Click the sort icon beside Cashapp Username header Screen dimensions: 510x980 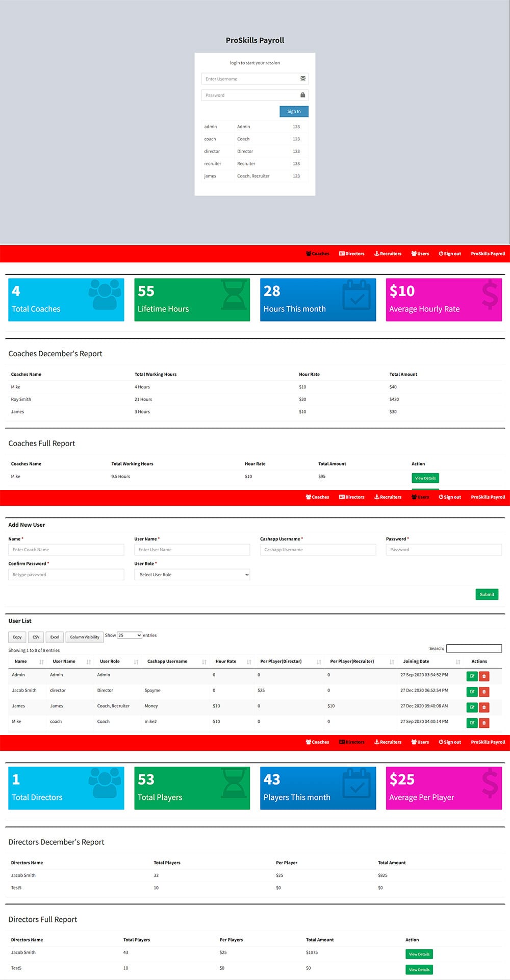204,662
